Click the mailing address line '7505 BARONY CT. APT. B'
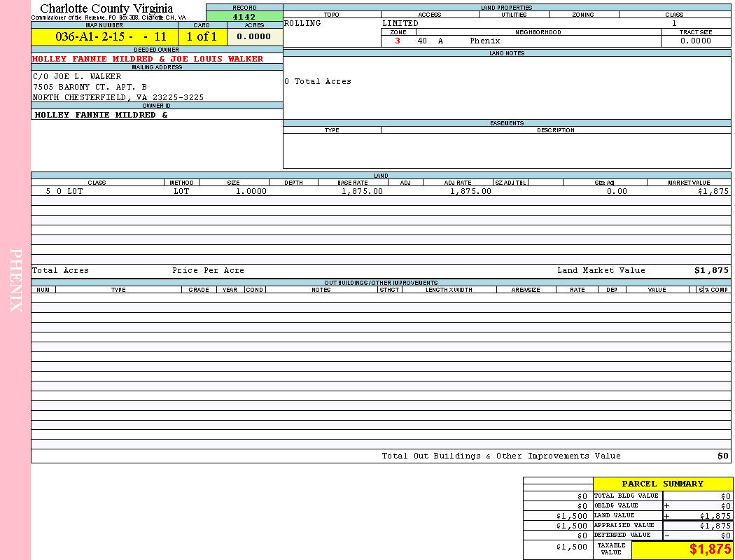This screenshot has height=560, width=735. 90,87
